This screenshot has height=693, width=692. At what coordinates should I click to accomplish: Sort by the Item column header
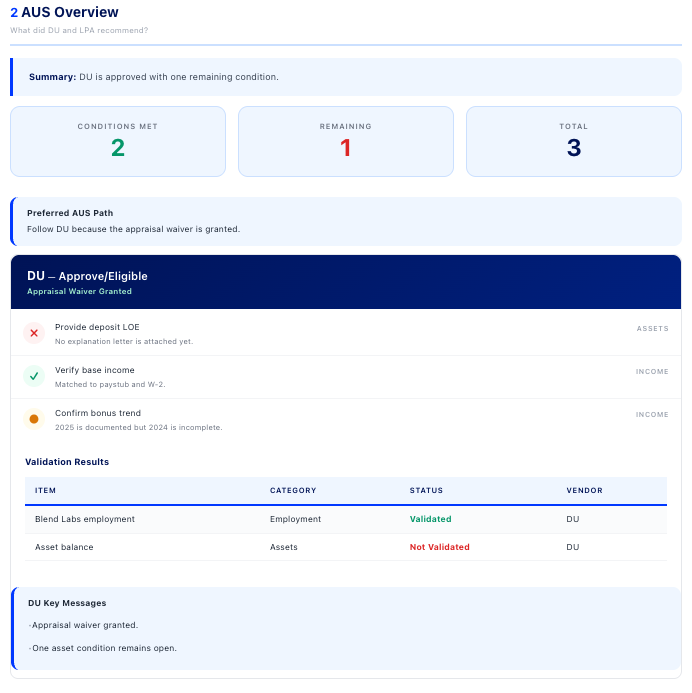[x=46, y=491]
